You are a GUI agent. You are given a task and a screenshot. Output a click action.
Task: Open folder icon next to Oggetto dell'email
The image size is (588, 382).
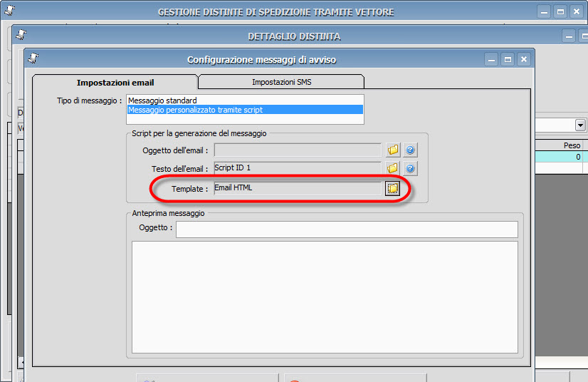(393, 150)
